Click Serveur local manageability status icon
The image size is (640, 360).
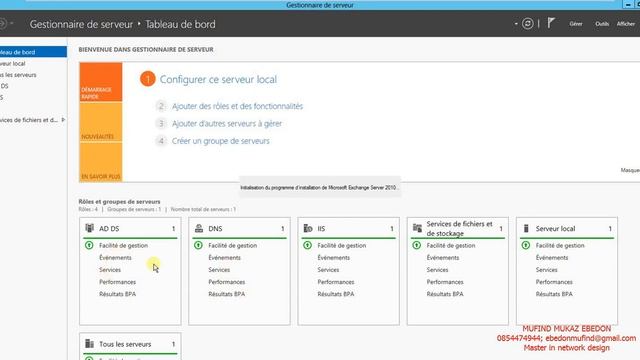[x=526, y=245]
